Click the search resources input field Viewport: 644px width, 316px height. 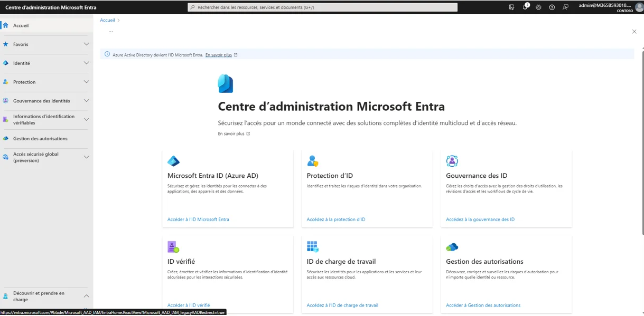click(x=322, y=7)
